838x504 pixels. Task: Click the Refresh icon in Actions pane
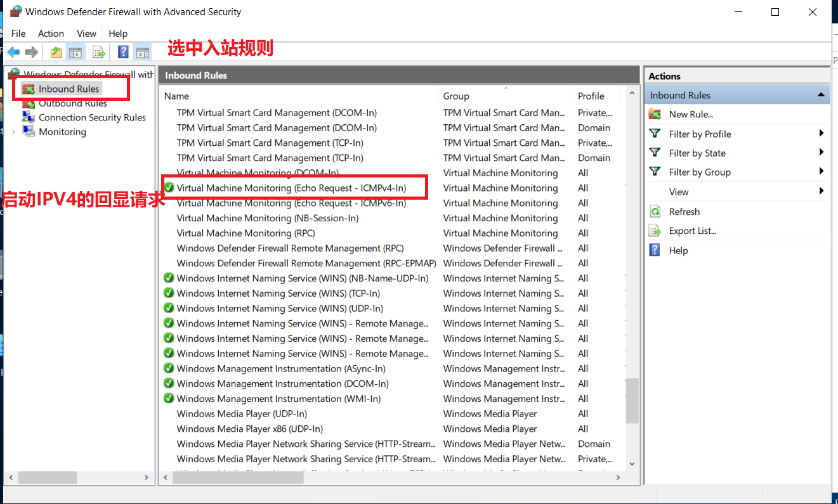[x=655, y=212]
